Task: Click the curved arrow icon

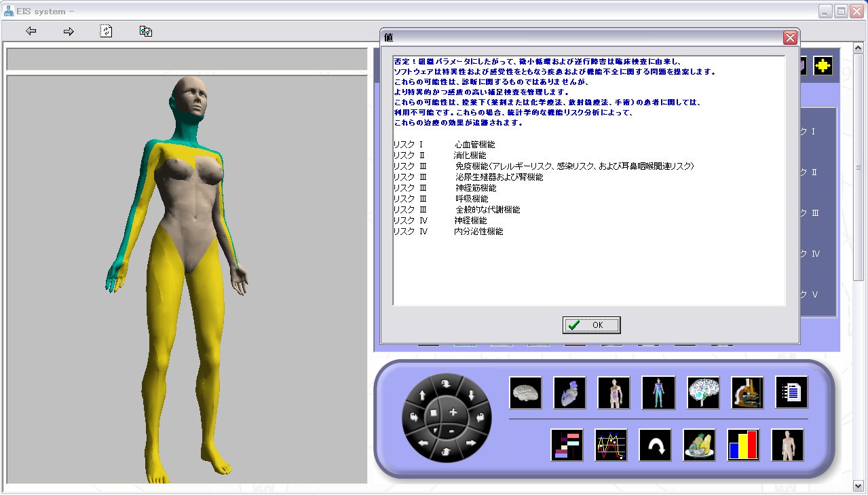Action: click(x=655, y=445)
